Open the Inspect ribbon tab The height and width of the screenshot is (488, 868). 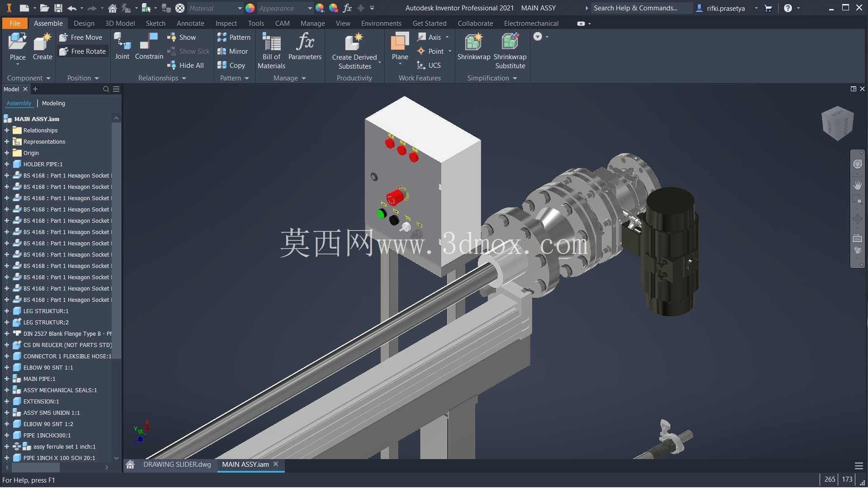coord(226,23)
